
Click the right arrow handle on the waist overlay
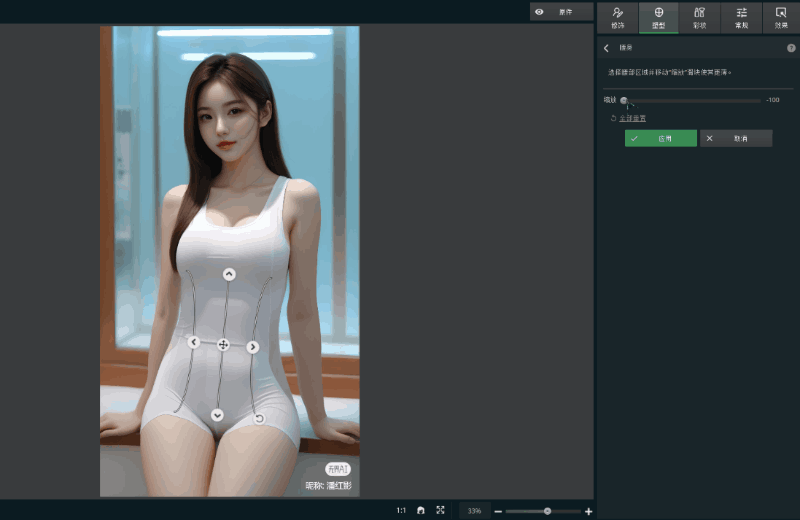tap(253, 347)
